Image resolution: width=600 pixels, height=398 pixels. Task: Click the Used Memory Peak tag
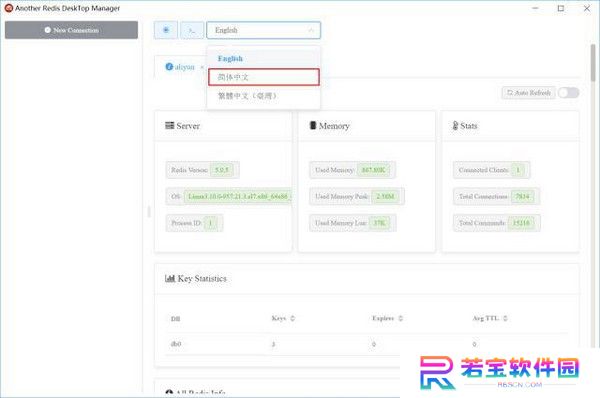coord(357,196)
